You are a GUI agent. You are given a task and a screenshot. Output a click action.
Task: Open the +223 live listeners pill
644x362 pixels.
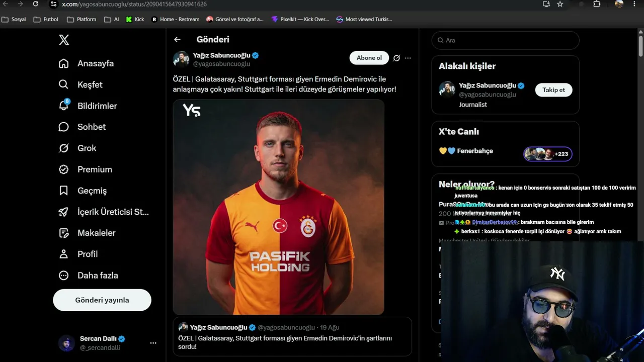[x=548, y=154]
